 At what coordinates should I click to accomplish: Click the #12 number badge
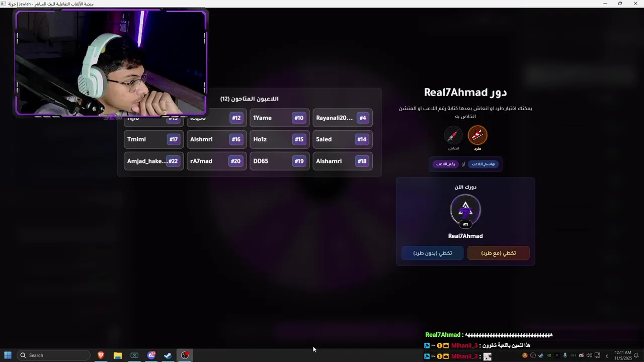[236, 118]
